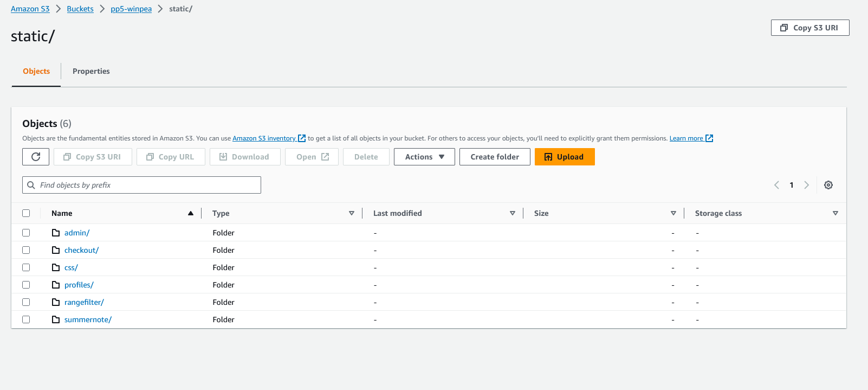Click the refresh objects icon button
The width and height of the screenshot is (868, 390).
click(x=36, y=157)
